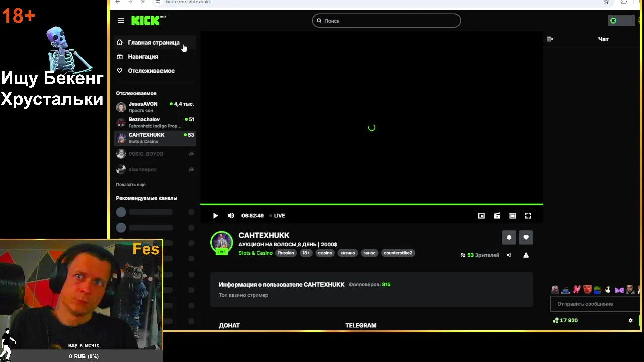Open the offline 99BIG_BOY99 channel

pyautogui.click(x=154, y=154)
